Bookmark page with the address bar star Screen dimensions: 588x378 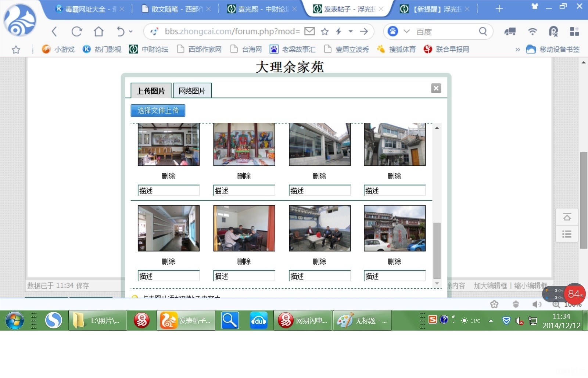(x=325, y=32)
